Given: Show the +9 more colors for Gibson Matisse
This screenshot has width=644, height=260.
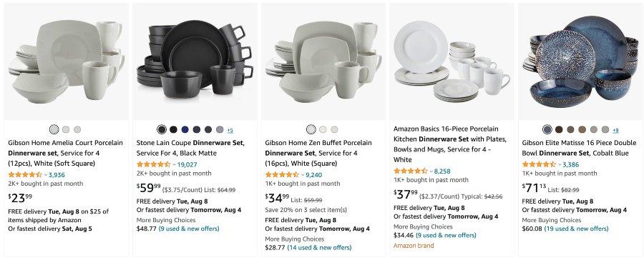Looking at the screenshot, I should [615, 131].
